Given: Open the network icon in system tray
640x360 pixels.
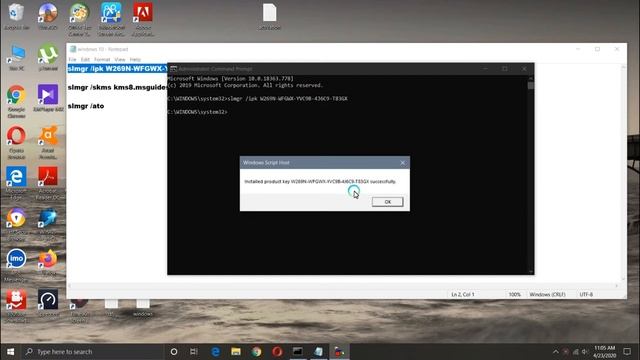Looking at the screenshot, I should [576, 351].
